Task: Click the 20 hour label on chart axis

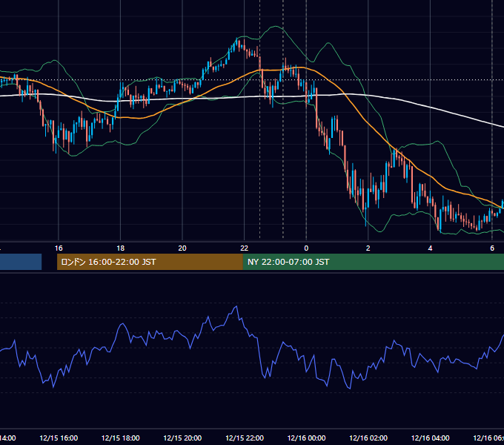Action: (182, 248)
